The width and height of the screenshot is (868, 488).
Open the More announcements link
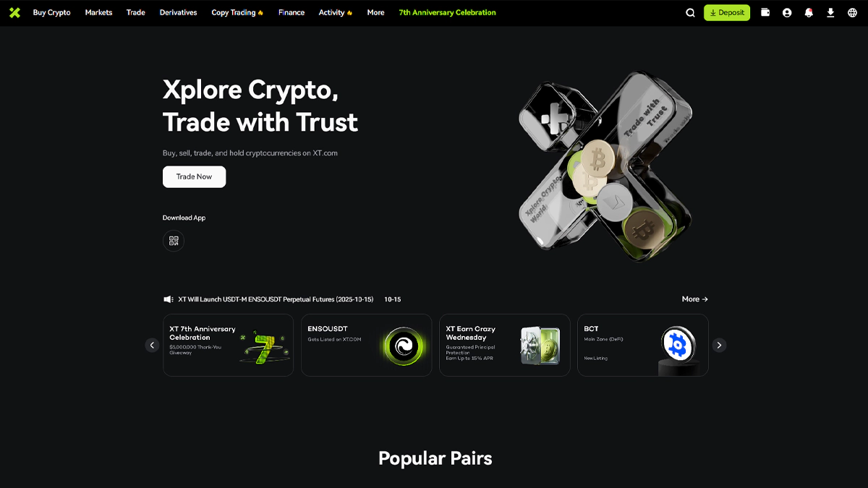694,299
